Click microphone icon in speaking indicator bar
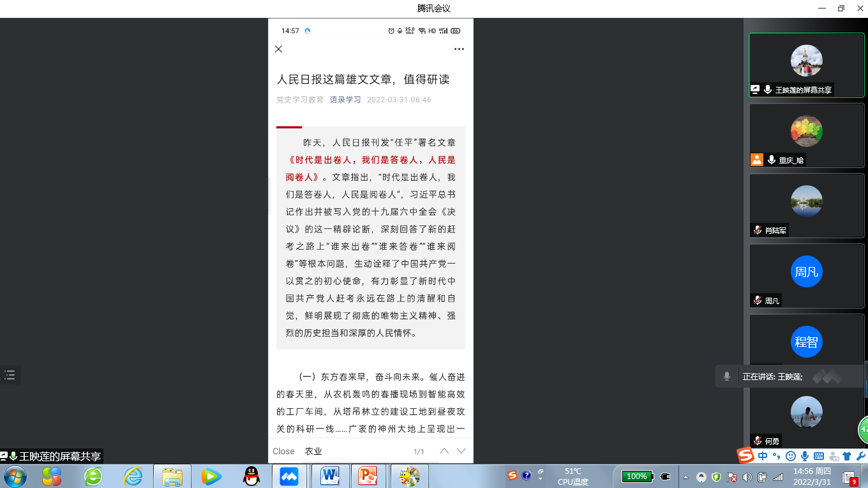This screenshot has height=488, width=868. pyautogui.click(x=726, y=377)
